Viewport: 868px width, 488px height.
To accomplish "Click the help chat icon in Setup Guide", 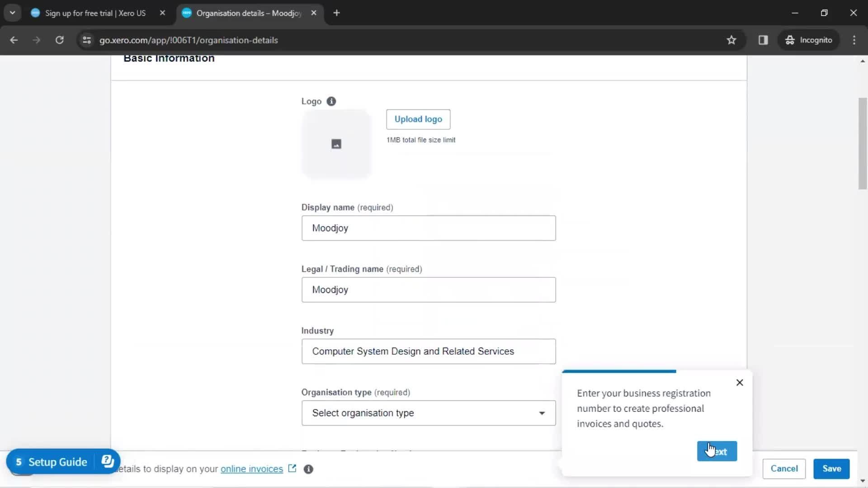I will tap(108, 461).
